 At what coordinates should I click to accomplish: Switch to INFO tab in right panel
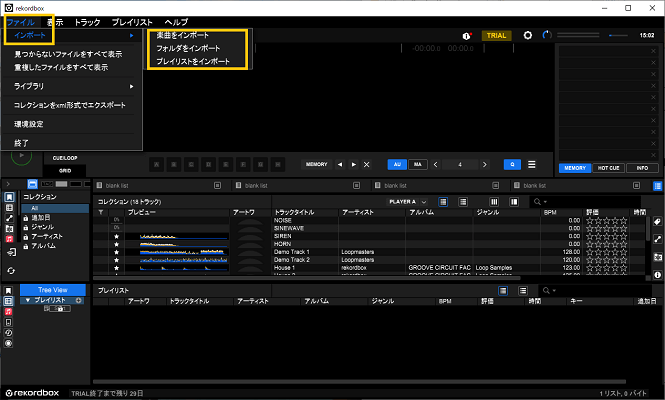pyautogui.click(x=642, y=168)
